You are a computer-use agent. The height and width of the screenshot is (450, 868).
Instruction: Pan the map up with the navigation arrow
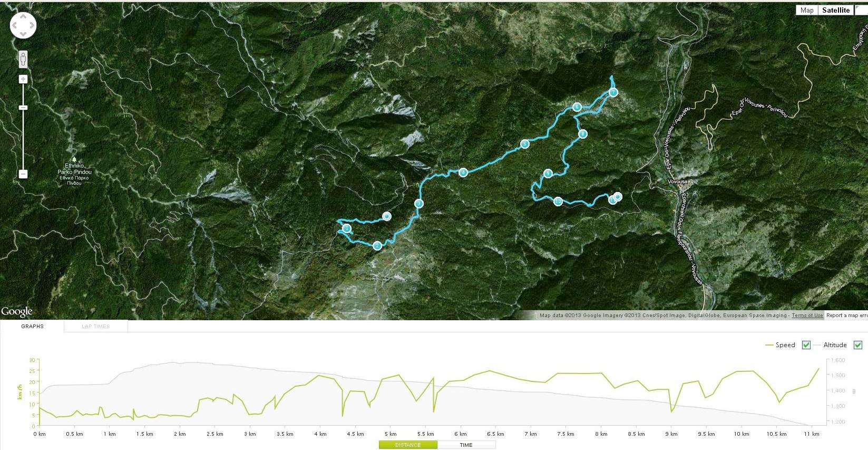23,16
